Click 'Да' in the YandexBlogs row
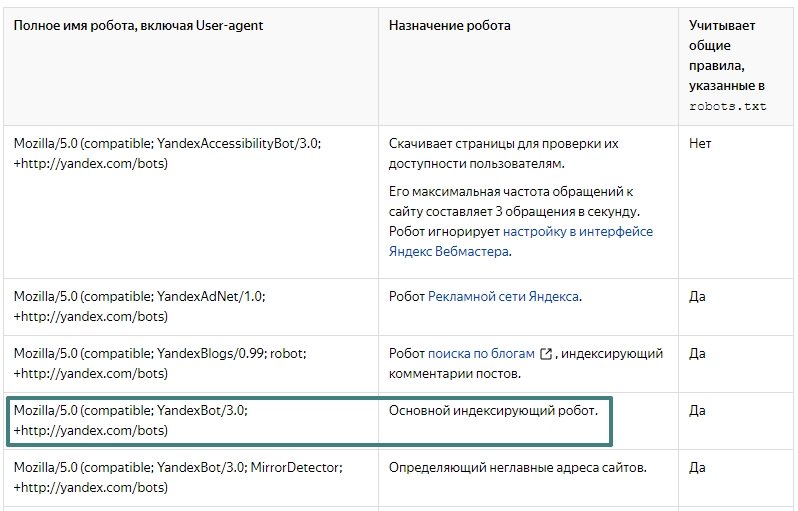The image size is (798, 511). 697,354
